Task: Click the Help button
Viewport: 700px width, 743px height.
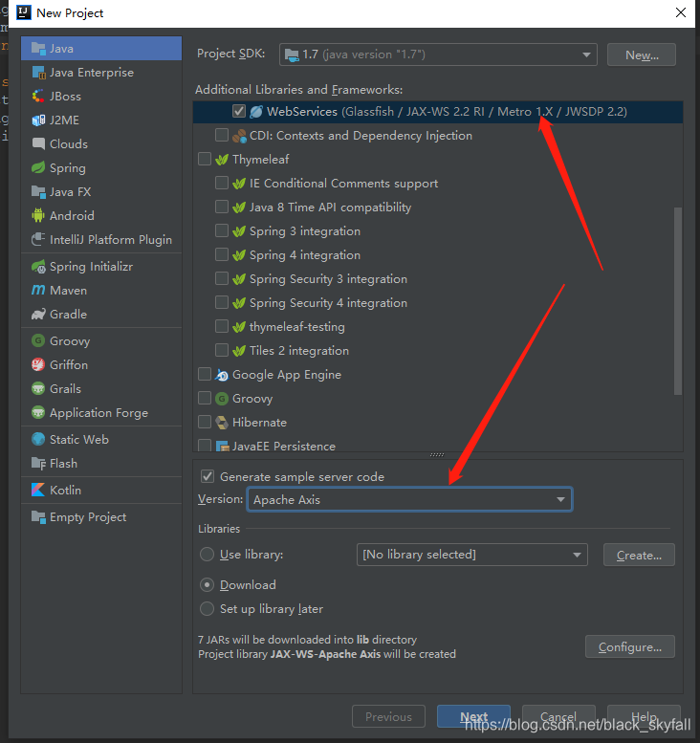Action: (644, 716)
